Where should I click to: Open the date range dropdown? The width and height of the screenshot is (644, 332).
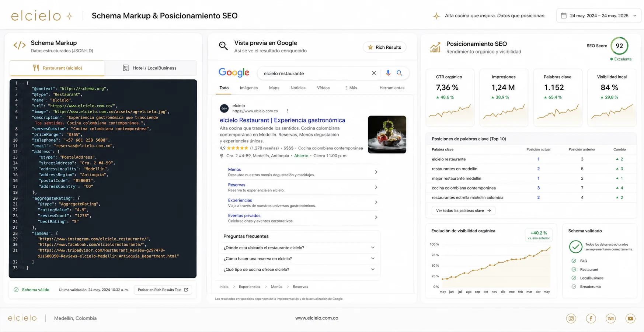tap(599, 15)
